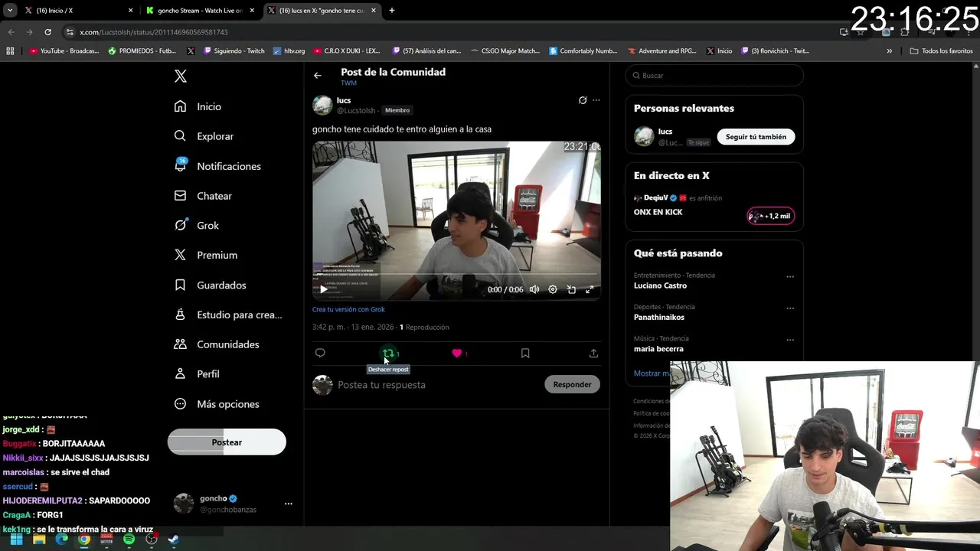
Task: Open options dots for Panathinaikos trend
Action: coord(790,308)
